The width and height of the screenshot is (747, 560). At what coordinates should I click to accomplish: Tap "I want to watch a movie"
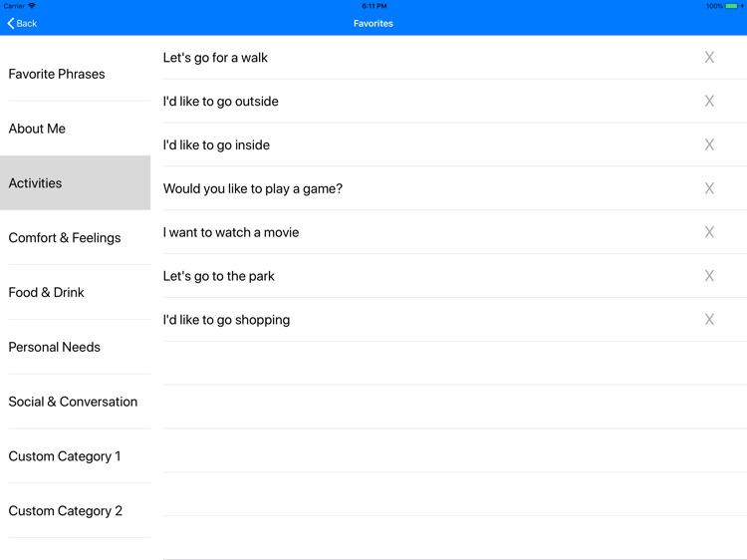(x=231, y=232)
